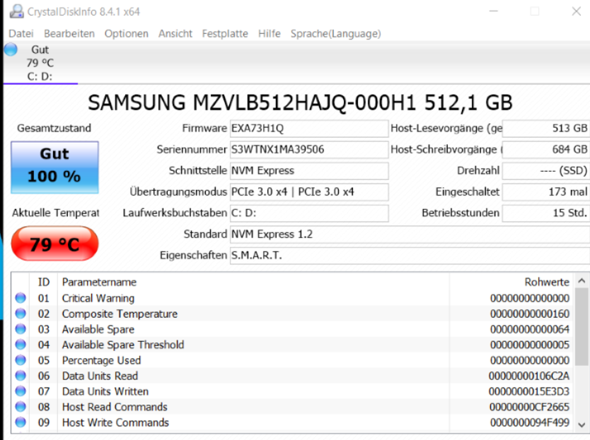Close the CrystalDiskInfo window
Image resolution: width=590 pixels, height=440 pixels.
pos(576,11)
